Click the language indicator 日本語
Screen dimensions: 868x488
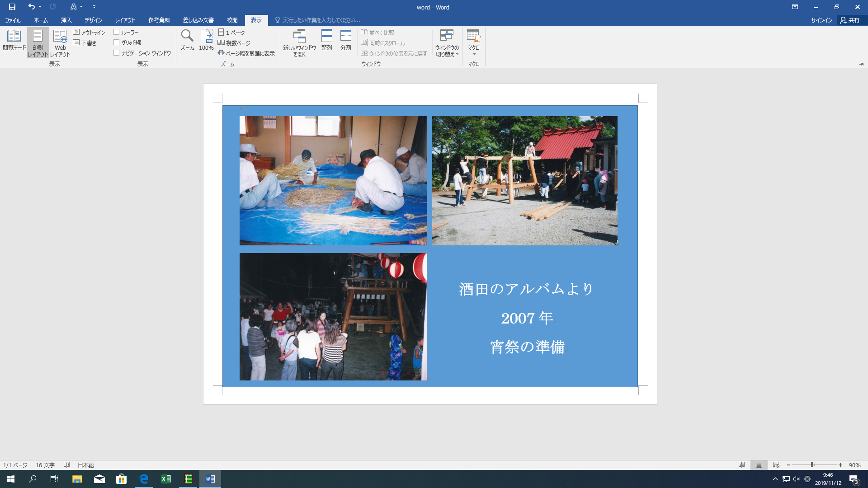86,465
